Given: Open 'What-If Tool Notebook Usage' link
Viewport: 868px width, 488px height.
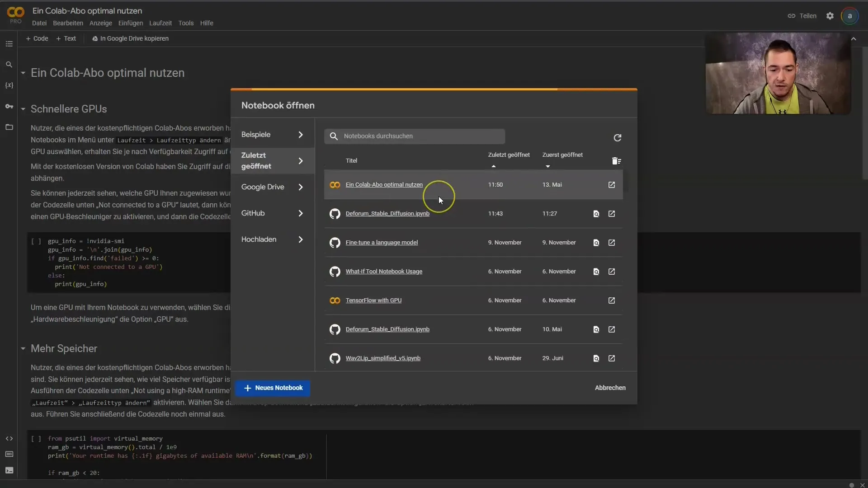Looking at the screenshot, I should point(384,272).
